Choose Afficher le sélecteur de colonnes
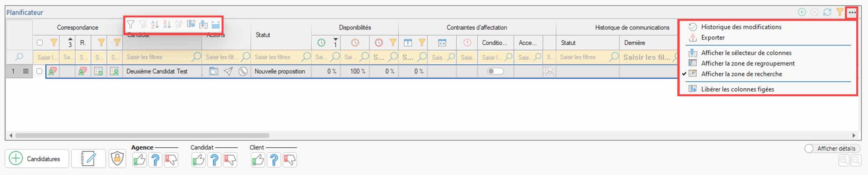Screen dimensions: 868x175 pyautogui.click(x=746, y=53)
